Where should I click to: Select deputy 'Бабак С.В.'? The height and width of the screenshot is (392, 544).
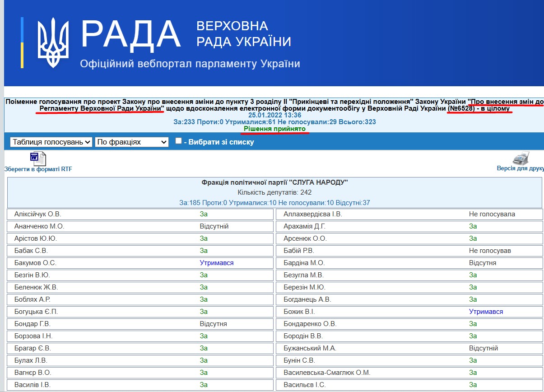[x=31, y=251]
